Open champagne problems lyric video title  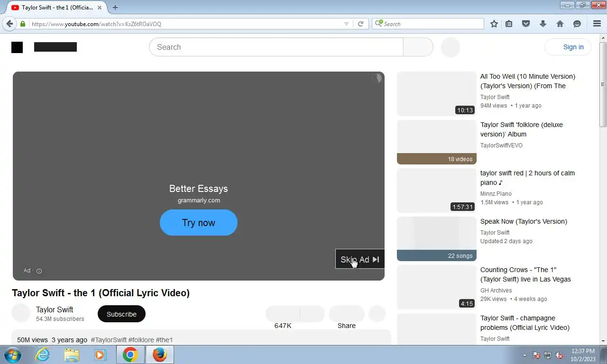coord(525,323)
